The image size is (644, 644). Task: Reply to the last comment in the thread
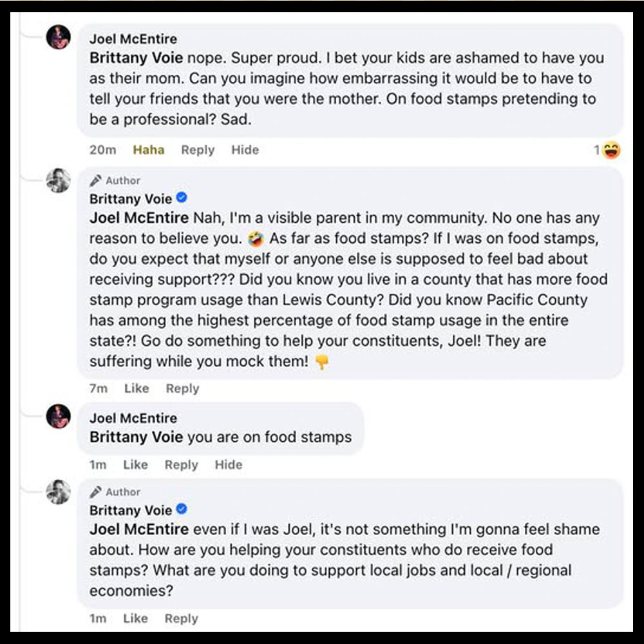181,618
